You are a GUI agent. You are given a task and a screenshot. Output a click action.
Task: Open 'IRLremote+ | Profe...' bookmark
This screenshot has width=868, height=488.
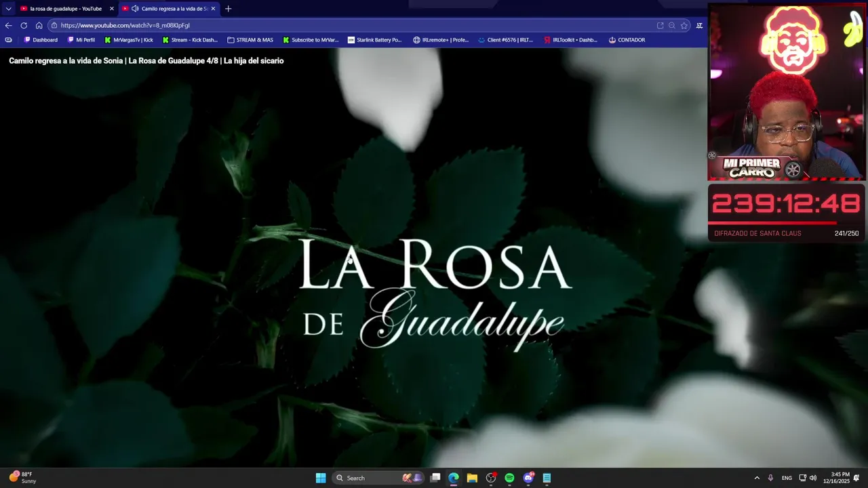coord(441,40)
